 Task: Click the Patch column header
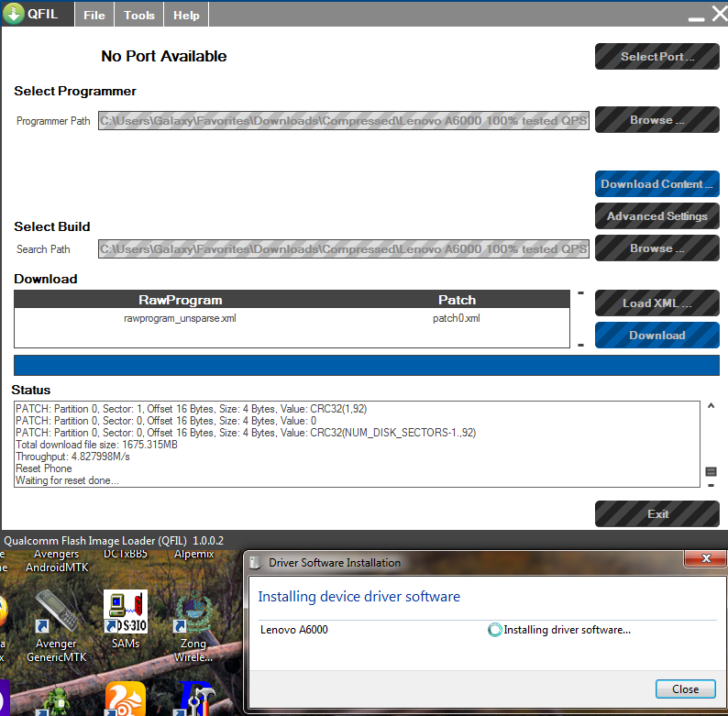tap(458, 300)
